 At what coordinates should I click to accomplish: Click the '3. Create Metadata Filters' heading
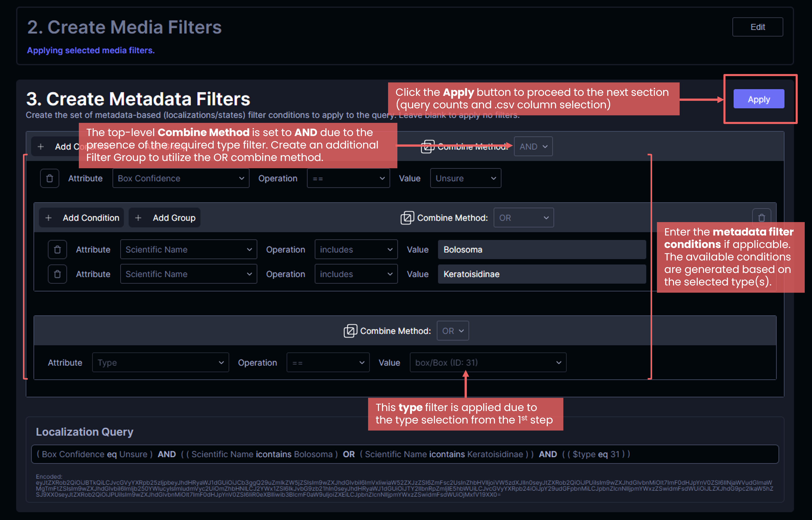[138, 99]
